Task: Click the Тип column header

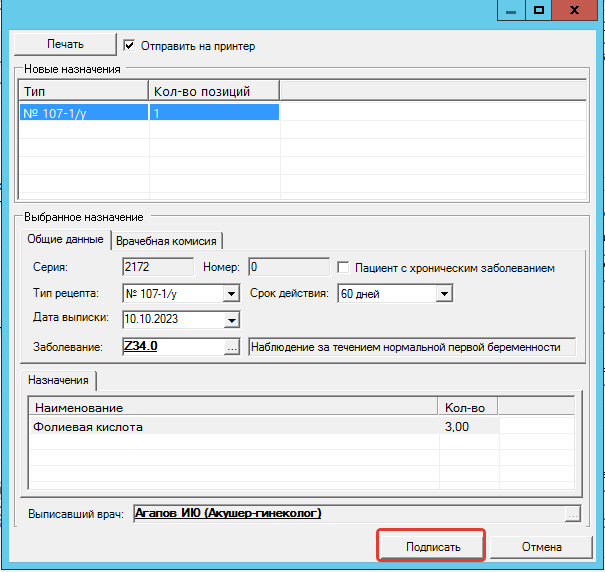Action: [x=84, y=92]
